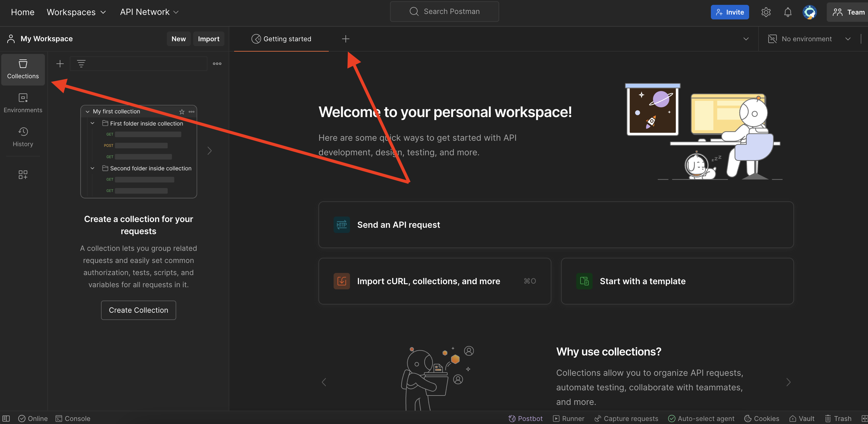Screen dimensions: 868x424
Task: Open the History sidebar panel
Action: point(23,137)
